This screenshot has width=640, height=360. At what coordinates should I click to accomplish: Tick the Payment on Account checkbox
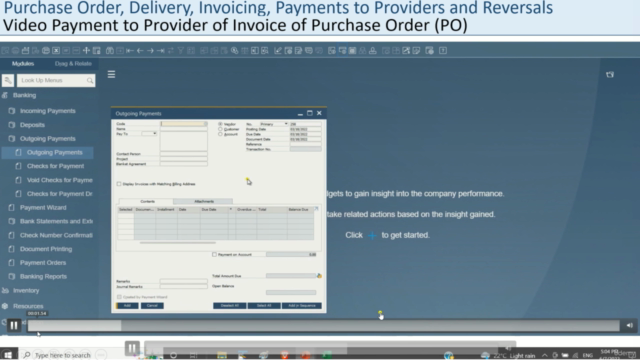pyautogui.click(x=214, y=254)
